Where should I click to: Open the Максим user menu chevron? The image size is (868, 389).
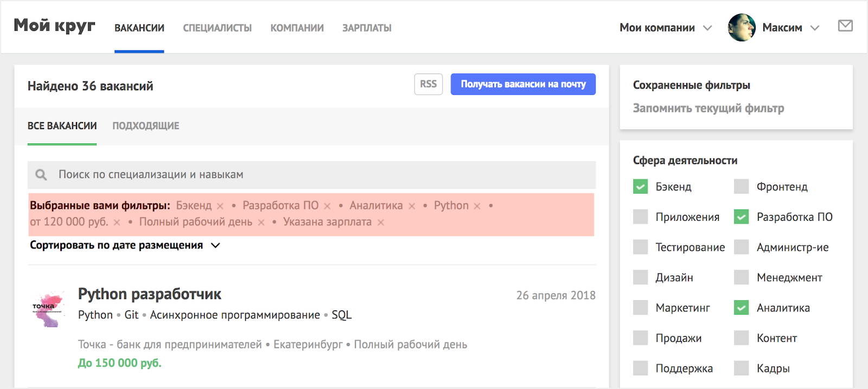point(814,28)
